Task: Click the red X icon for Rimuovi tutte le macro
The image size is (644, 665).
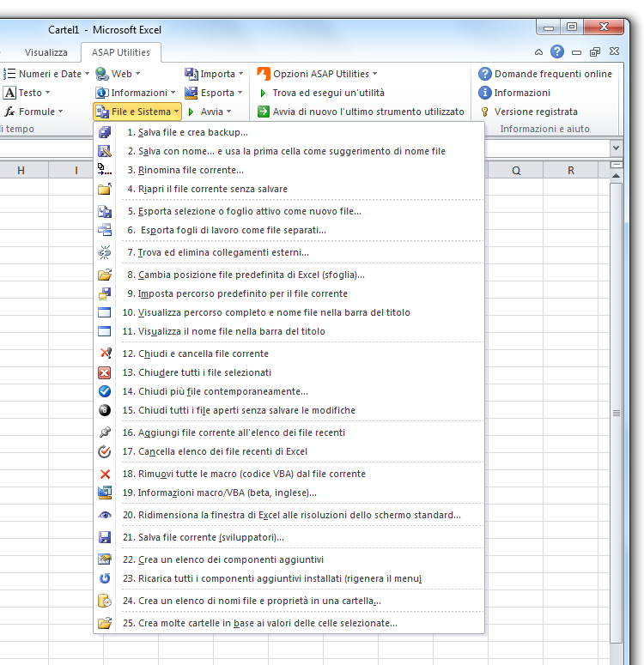Action: click(105, 474)
